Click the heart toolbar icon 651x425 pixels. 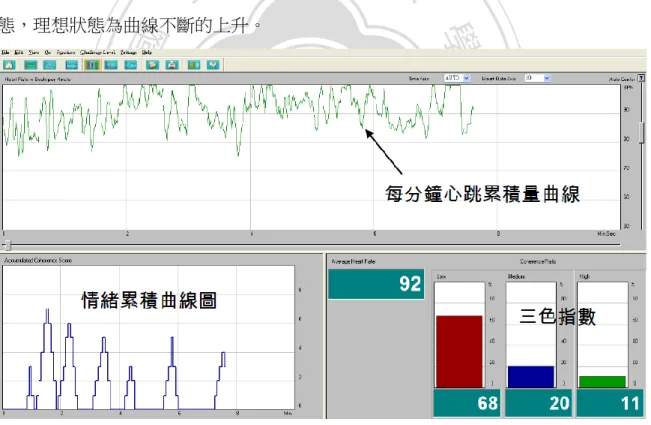[213, 65]
